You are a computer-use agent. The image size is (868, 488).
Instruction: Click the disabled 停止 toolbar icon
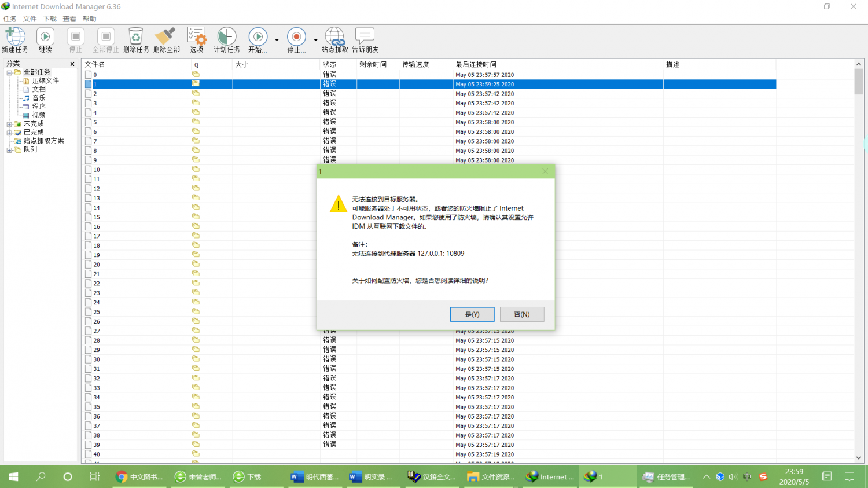click(76, 39)
